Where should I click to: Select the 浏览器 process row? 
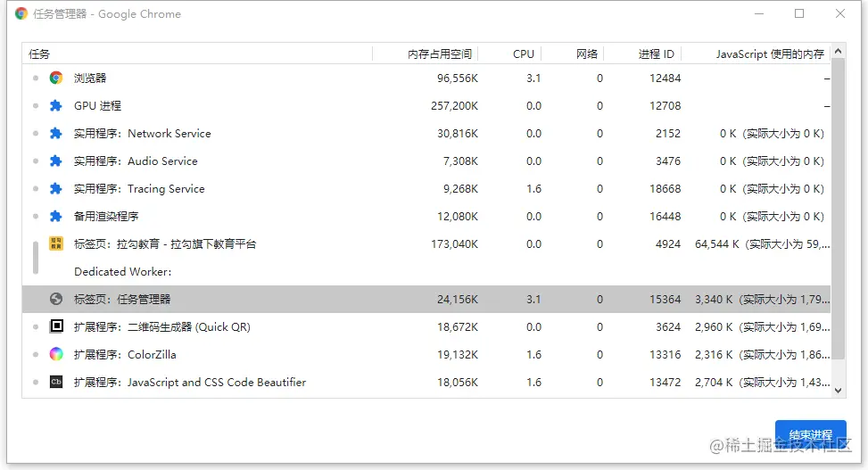click(x=426, y=78)
